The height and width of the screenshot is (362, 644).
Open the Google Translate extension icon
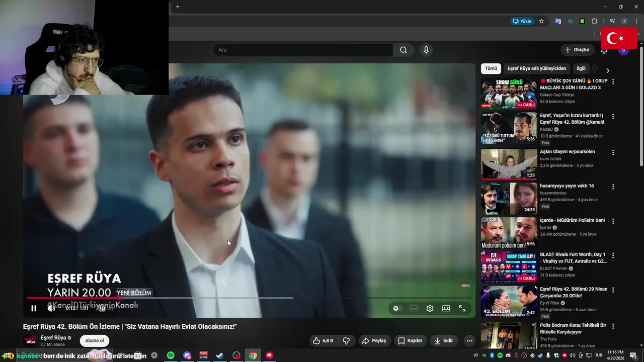click(x=558, y=21)
